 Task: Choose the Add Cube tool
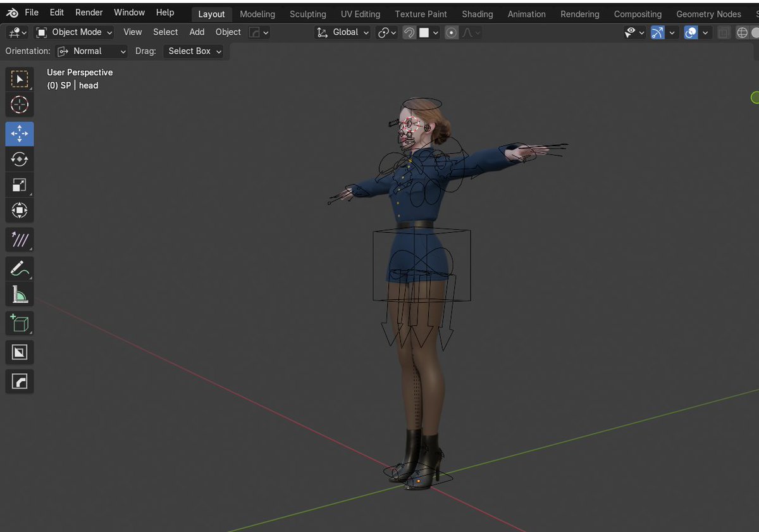[20, 324]
